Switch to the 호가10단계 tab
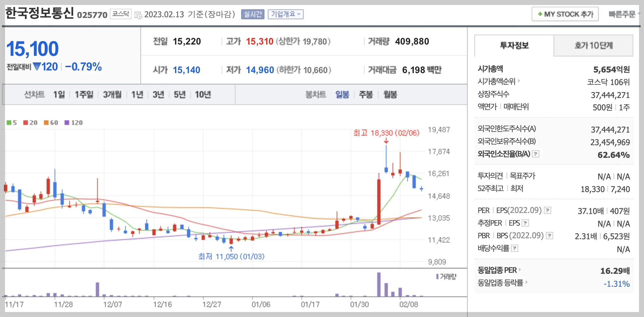Image resolution: width=644 pixels, height=317 pixels. [x=593, y=46]
